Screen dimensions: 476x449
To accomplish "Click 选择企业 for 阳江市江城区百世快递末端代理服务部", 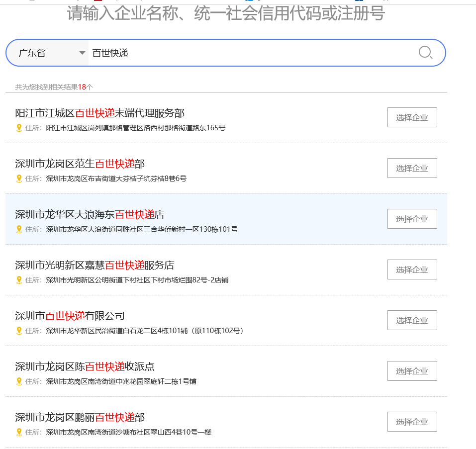I will tap(412, 117).
